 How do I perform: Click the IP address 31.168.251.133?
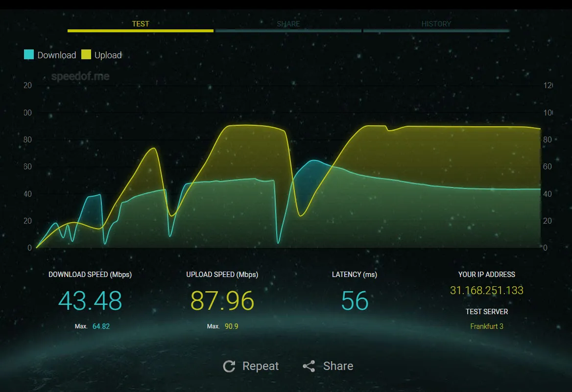pyautogui.click(x=487, y=290)
